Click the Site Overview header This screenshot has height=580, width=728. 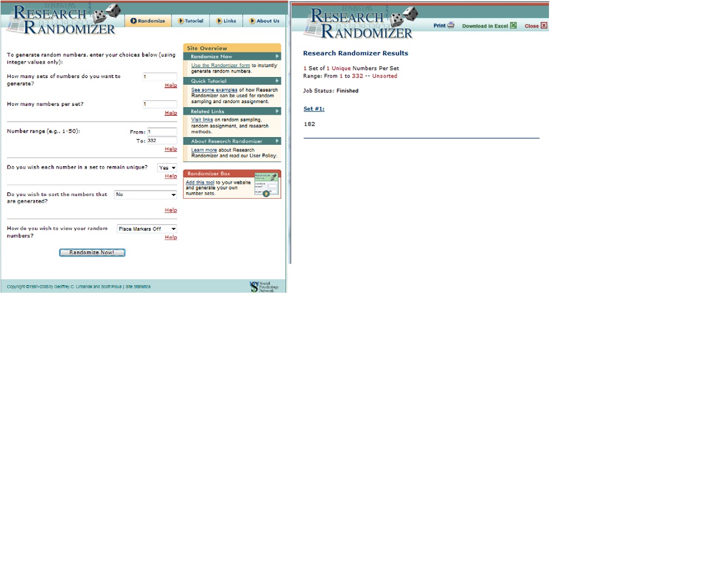[x=232, y=48]
